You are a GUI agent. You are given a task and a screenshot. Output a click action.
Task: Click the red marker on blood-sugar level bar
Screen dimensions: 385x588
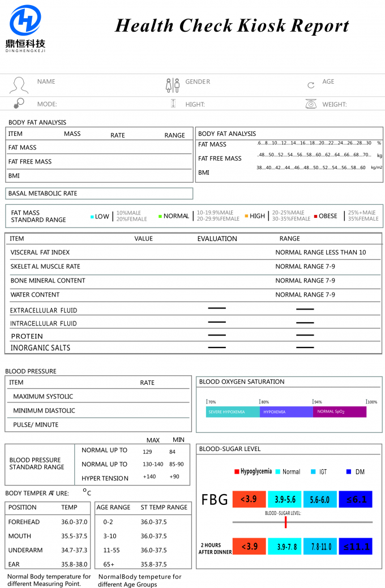285,522
